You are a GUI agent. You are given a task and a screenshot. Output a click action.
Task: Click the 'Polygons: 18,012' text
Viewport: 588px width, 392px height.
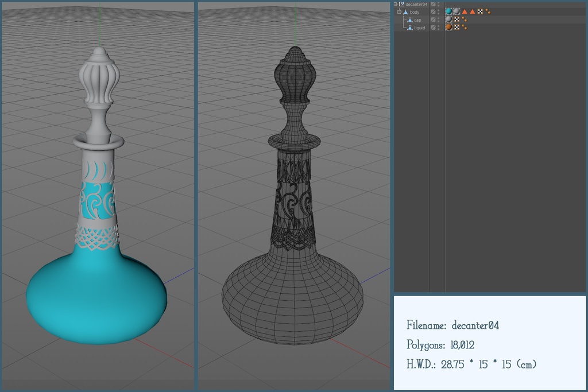440,344
